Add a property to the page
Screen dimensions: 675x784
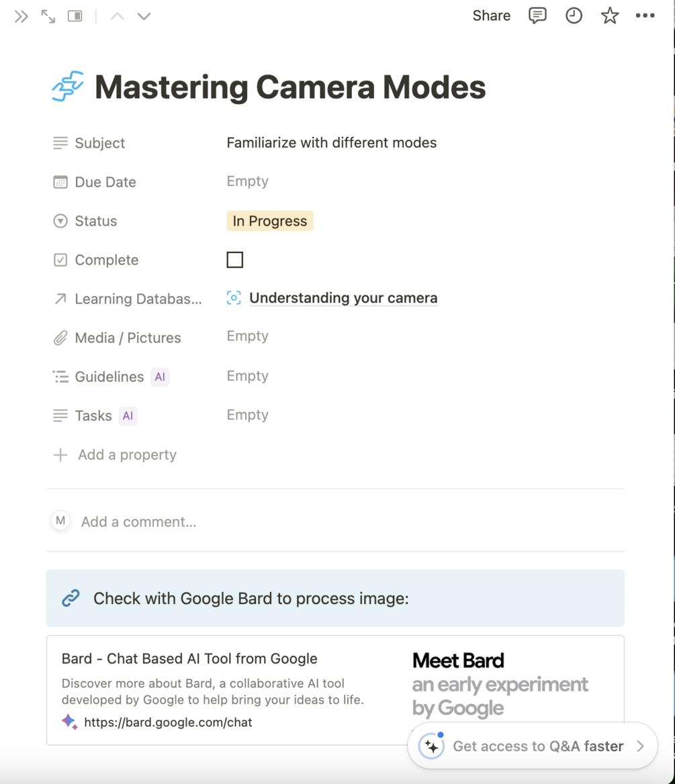coord(126,455)
